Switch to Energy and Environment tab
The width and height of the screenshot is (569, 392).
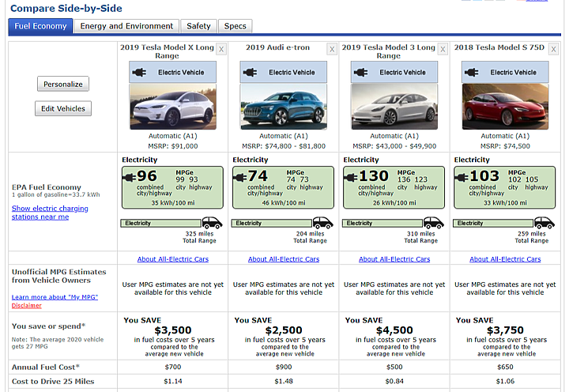[126, 26]
